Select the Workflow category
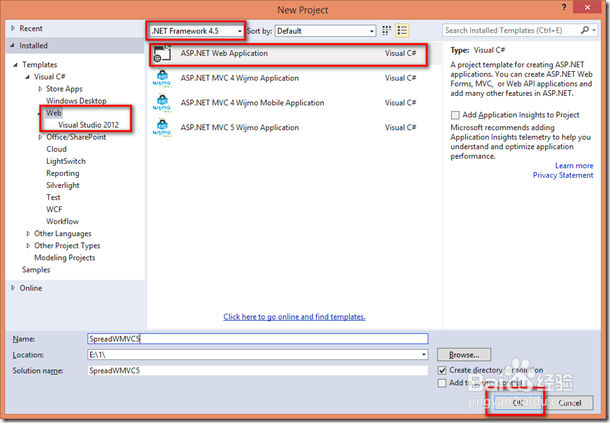Viewport: 610px width, 423px height. tap(63, 221)
